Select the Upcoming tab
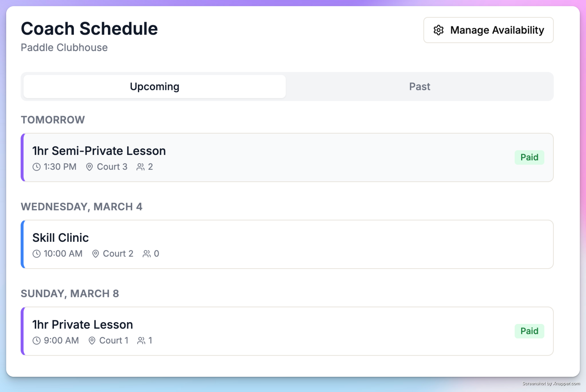The width and height of the screenshot is (586, 392). click(155, 87)
